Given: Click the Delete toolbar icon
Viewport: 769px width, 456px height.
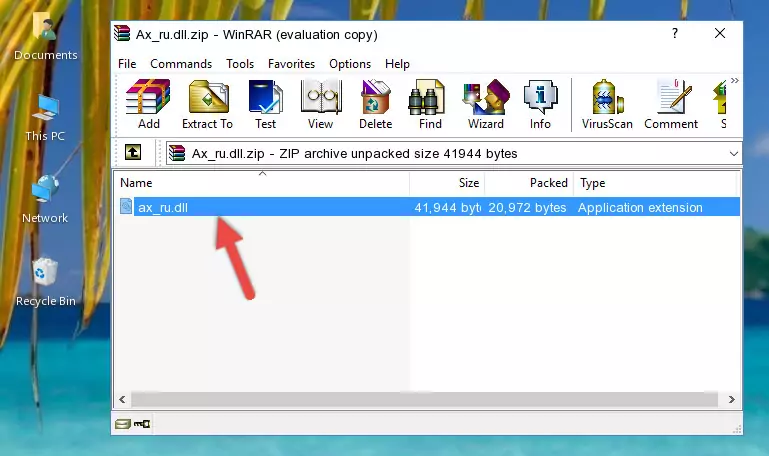Looking at the screenshot, I should (x=376, y=104).
